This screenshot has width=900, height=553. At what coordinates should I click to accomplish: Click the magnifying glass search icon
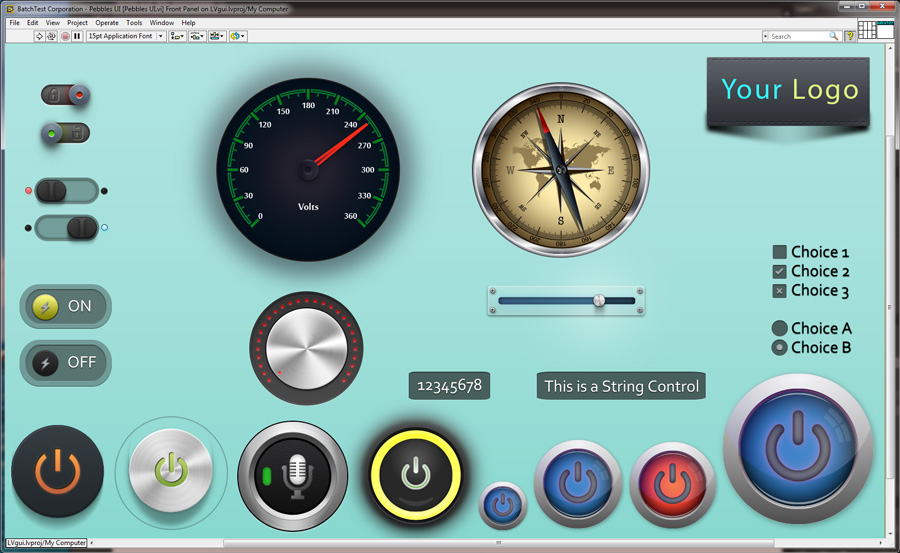coord(833,36)
